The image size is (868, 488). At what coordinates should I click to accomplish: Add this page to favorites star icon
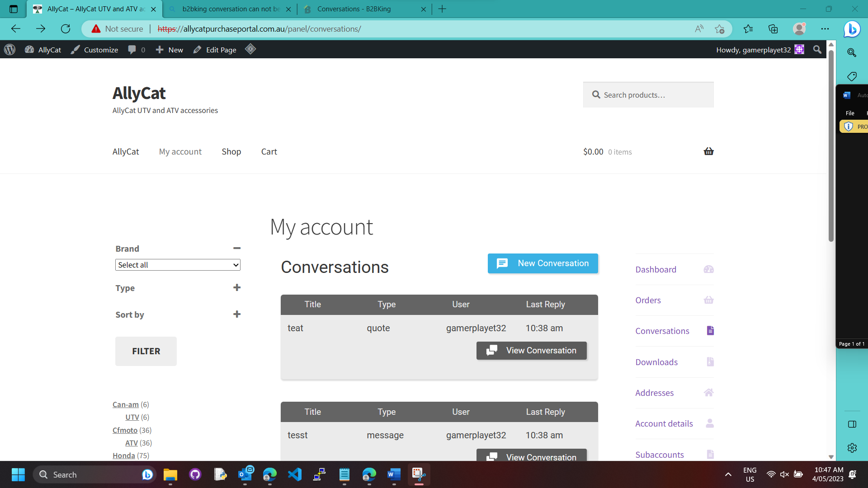tap(720, 29)
